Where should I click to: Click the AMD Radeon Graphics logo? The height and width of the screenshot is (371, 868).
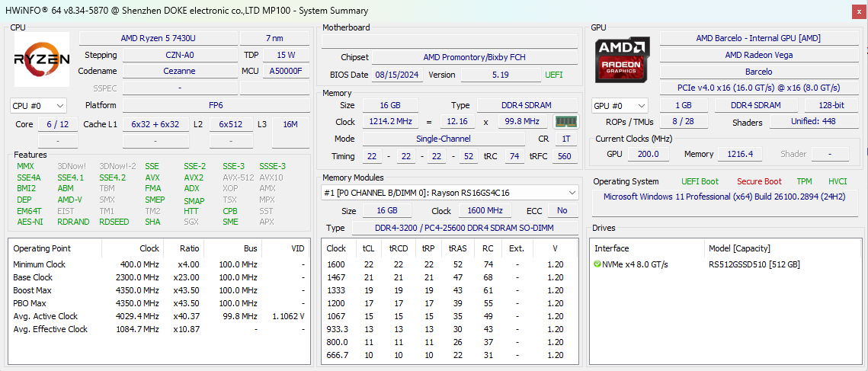[623, 59]
